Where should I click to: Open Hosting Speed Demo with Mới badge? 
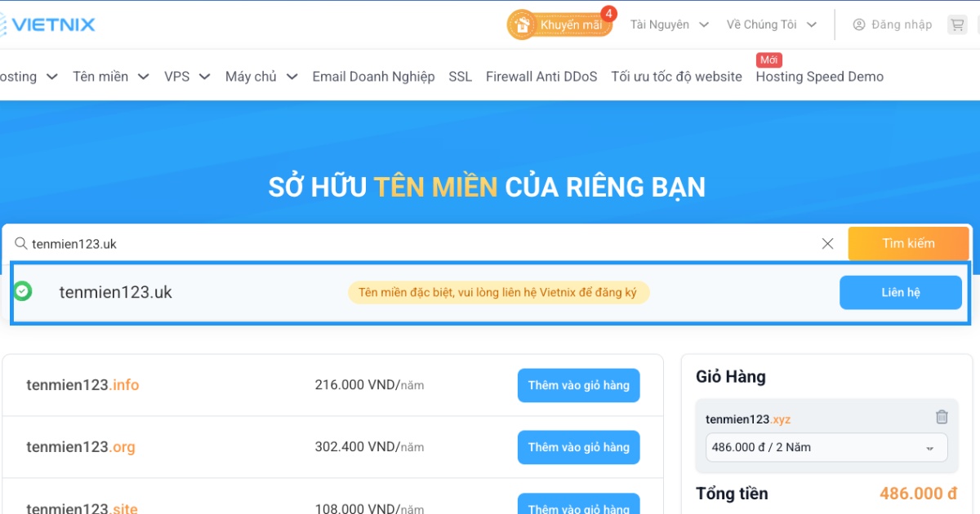[819, 76]
